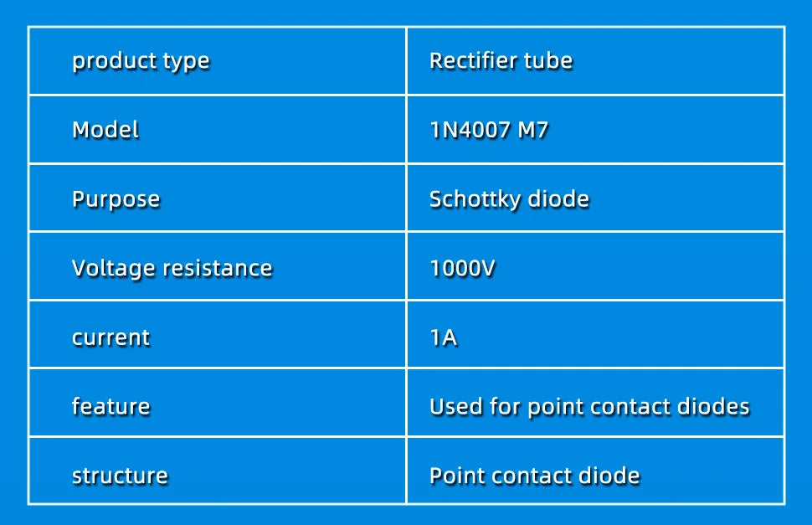Click the 'Purpose' row label
The image size is (812, 525).
tap(116, 199)
